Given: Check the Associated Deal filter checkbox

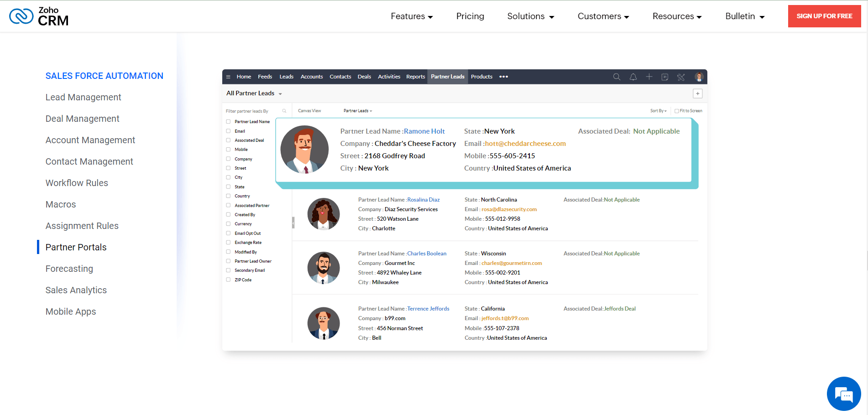Looking at the screenshot, I should (x=228, y=140).
